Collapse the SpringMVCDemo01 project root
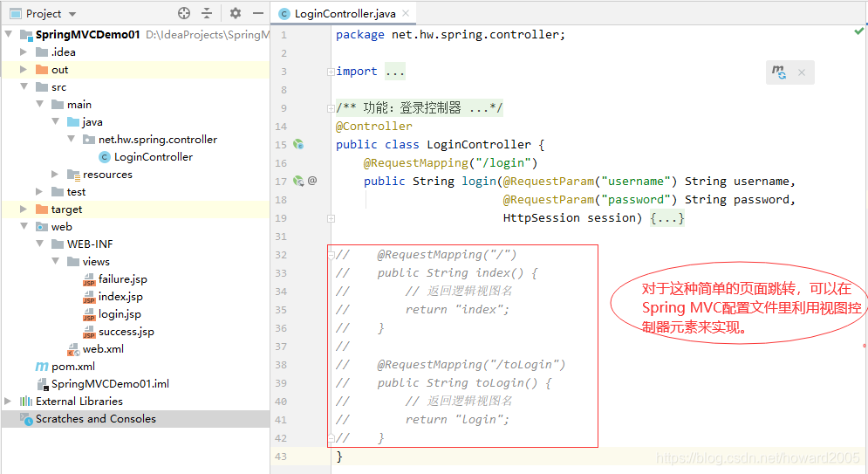Image resolution: width=868 pixels, height=474 pixels. [x=9, y=34]
